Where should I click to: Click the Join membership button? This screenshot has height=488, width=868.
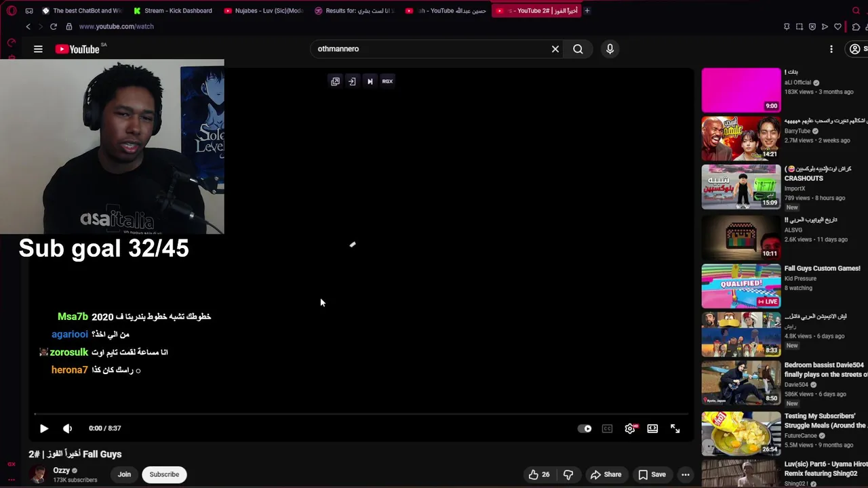point(124,474)
